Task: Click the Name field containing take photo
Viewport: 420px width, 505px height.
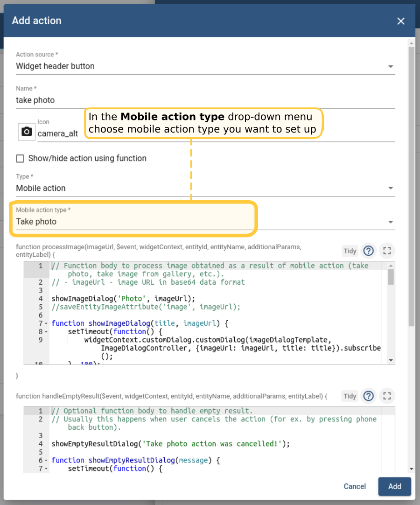Action: [205, 100]
